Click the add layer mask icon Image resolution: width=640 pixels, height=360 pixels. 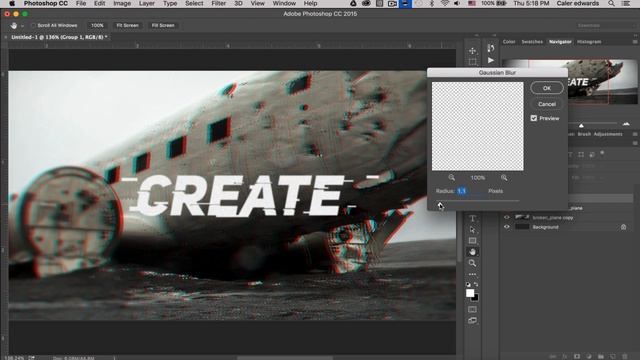click(x=577, y=356)
